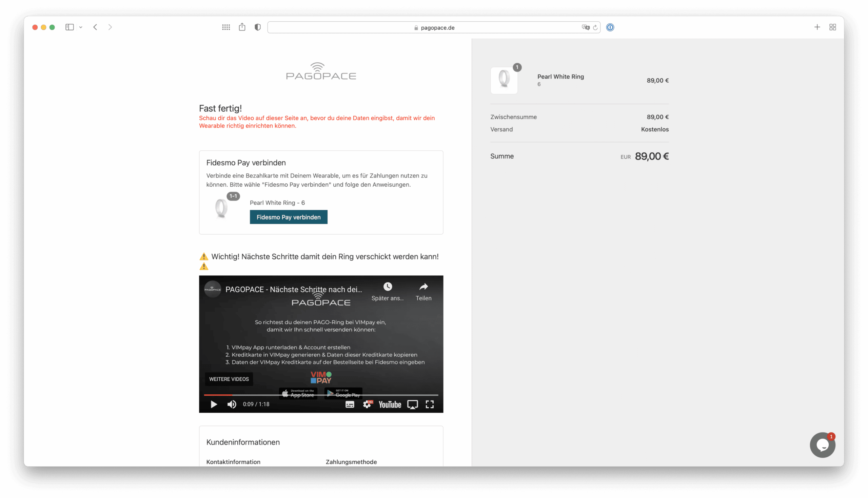Click the video title link

coord(294,289)
